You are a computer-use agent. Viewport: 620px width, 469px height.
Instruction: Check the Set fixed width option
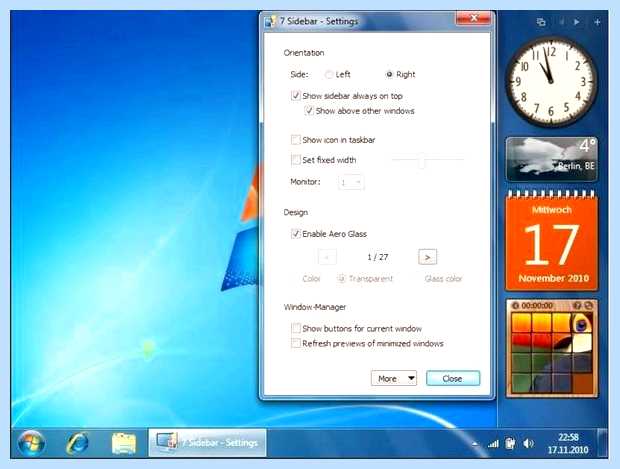click(x=295, y=160)
